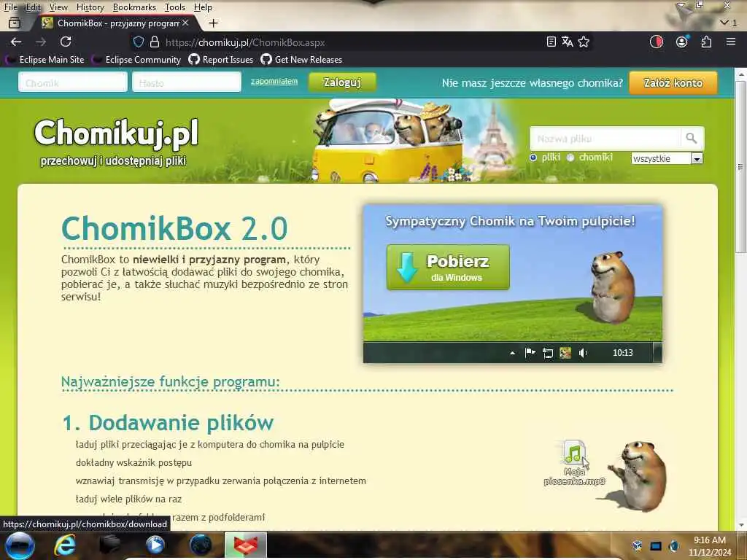Screen dimensions: 747x560
Task: Open Get New Releases bookmark
Action: coord(301,60)
